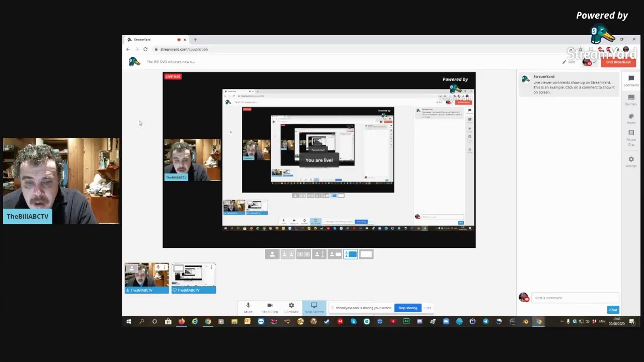Open the Comments side tab
This screenshot has width=644, height=362.
(x=631, y=80)
